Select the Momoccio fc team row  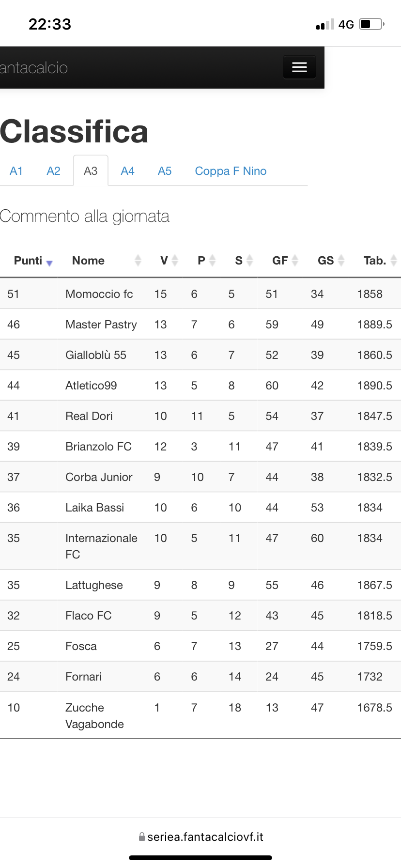200,294
